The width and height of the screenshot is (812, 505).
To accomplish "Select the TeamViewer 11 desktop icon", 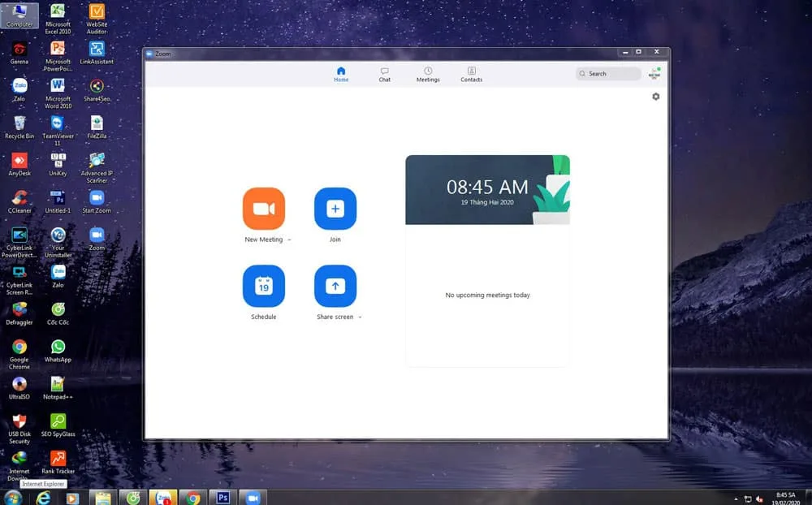I will tap(58, 131).
